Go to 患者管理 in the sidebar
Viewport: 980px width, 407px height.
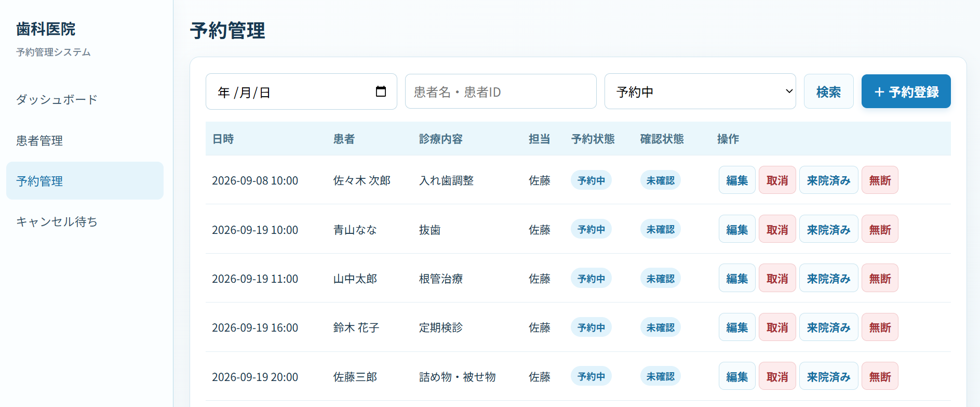[x=39, y=140]
